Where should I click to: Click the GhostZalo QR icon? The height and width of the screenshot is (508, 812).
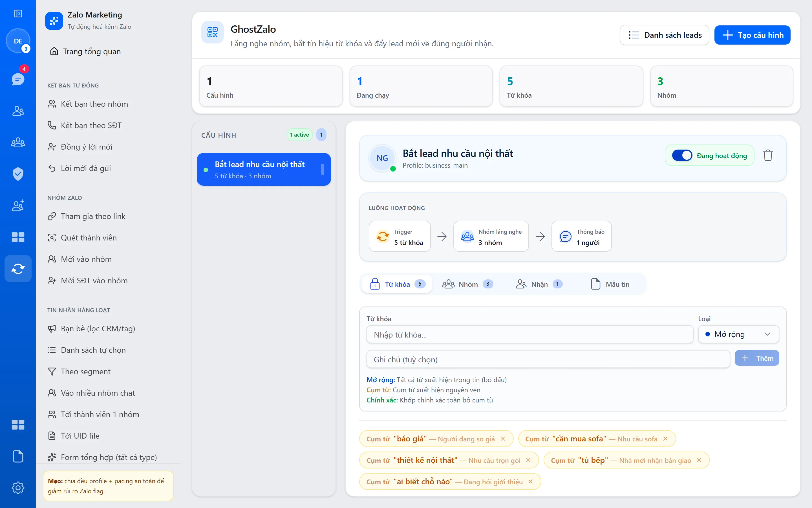tap(212, 32)
